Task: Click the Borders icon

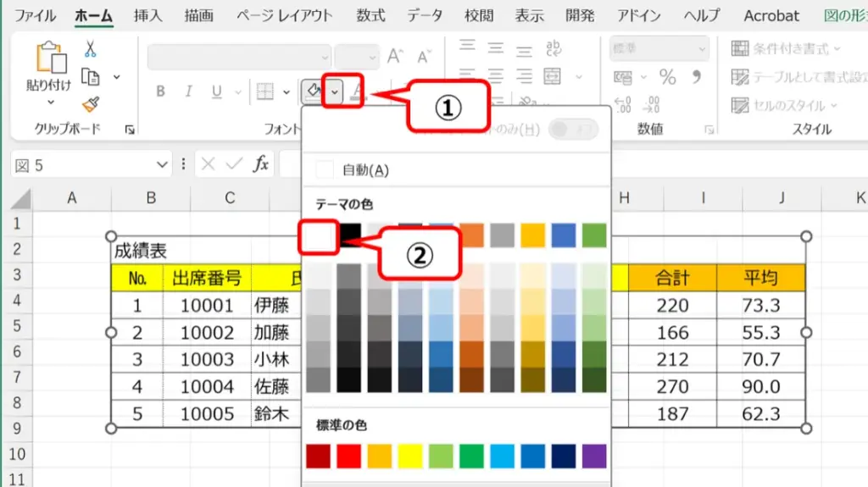Action: [265, 91]
